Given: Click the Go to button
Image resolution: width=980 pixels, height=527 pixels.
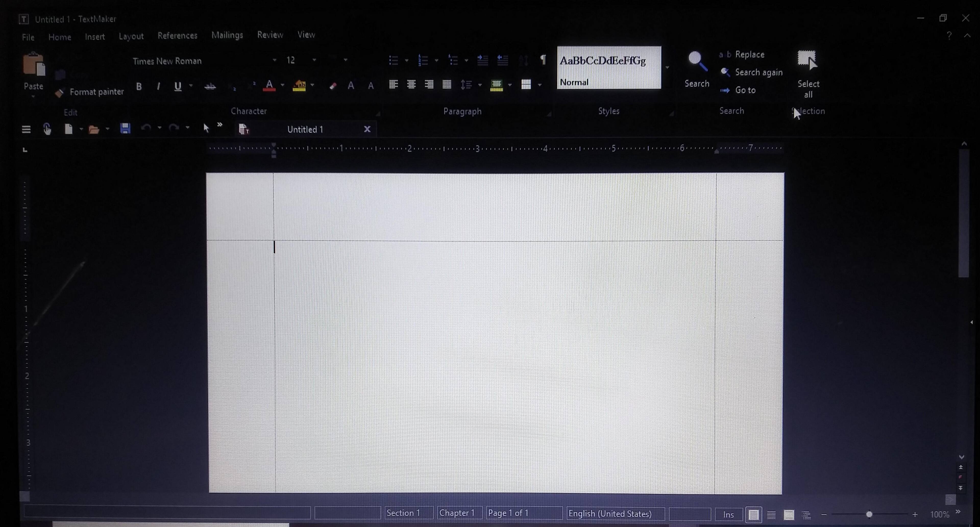Looking at the screenshot, I should pos(745,90).
